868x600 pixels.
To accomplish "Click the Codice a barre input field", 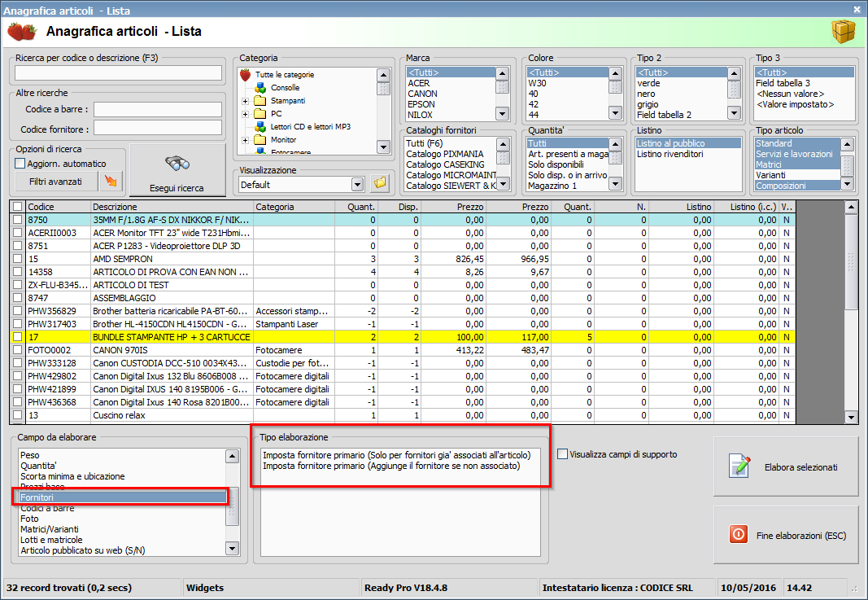I will [x=157, y=109].
